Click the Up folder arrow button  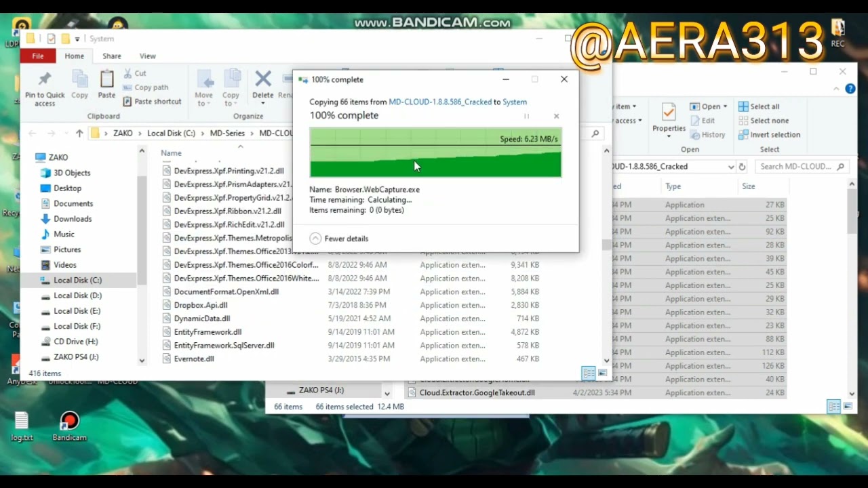[79, 134]
